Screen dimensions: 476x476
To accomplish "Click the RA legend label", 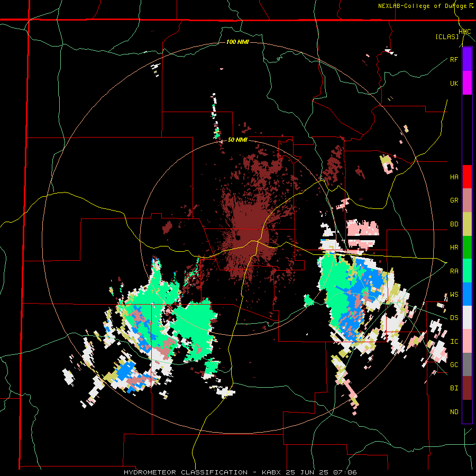I will point(454,271).
